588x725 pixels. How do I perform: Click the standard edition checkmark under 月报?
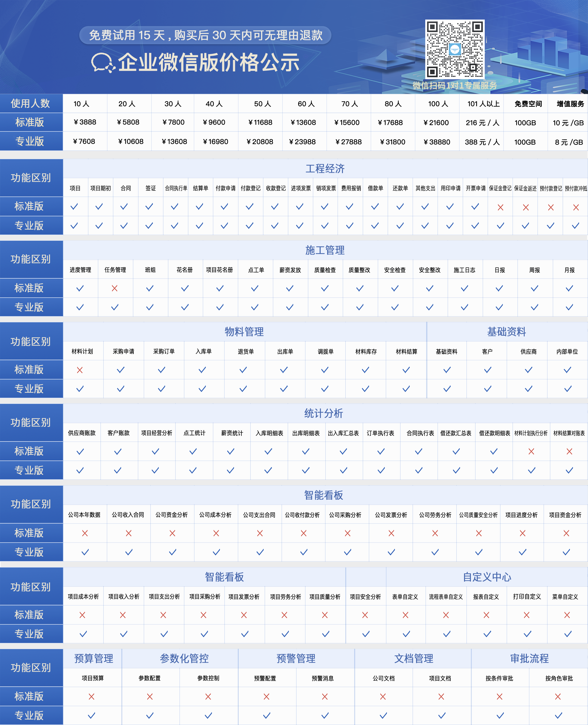click(569, 288)
